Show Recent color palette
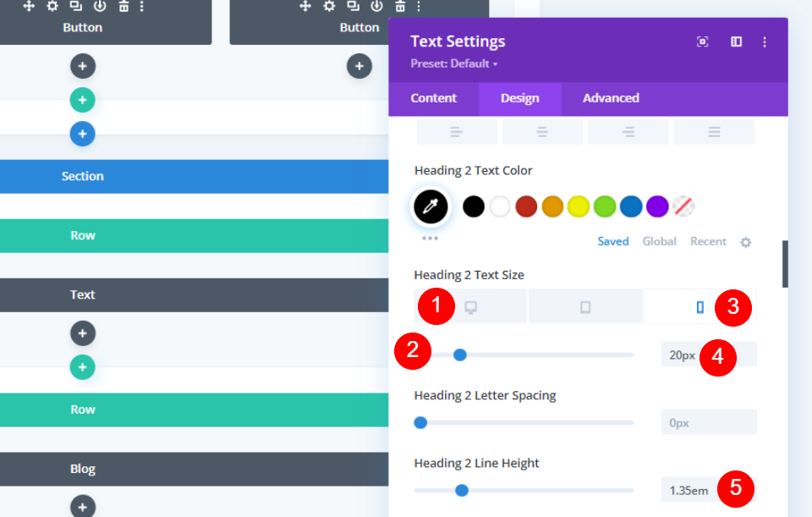The width and height of the screenshot is (812, 517). [x=708, y=241]
